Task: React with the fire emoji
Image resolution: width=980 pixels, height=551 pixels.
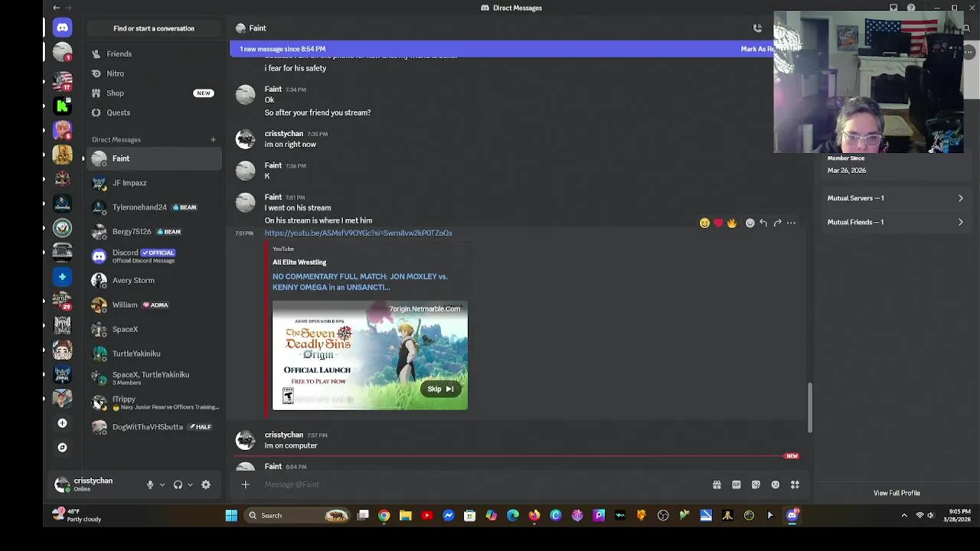Action: click(x=732, y=223)
